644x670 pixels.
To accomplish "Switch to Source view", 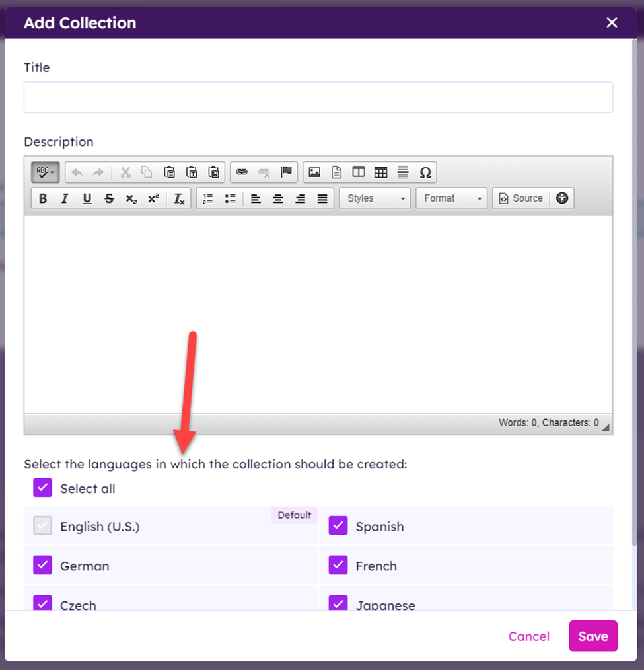I will pyautogui.click(x=520, y=198).
